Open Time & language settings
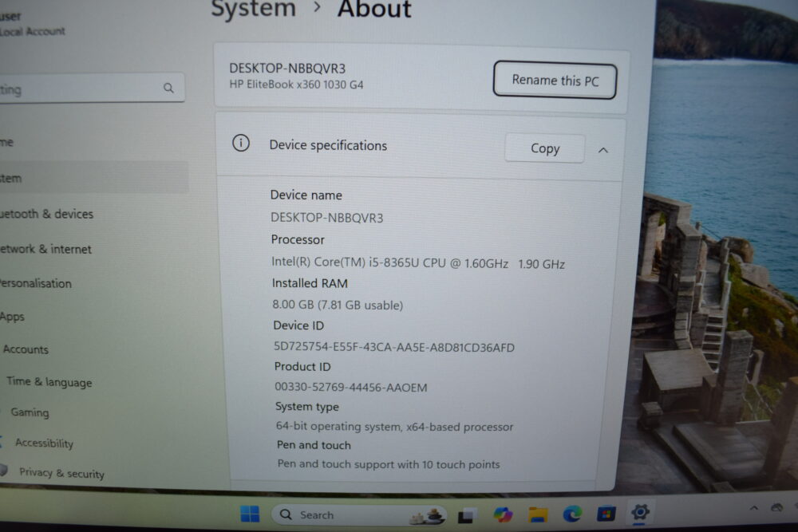This screenshot has width=798, height=532. pyautogui.click(x=49, y=381)
